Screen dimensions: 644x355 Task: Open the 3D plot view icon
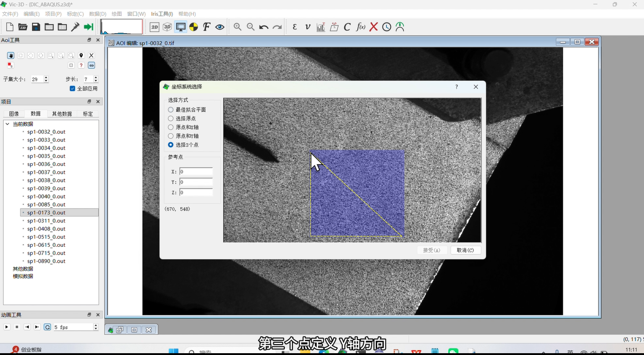[168, 27]
